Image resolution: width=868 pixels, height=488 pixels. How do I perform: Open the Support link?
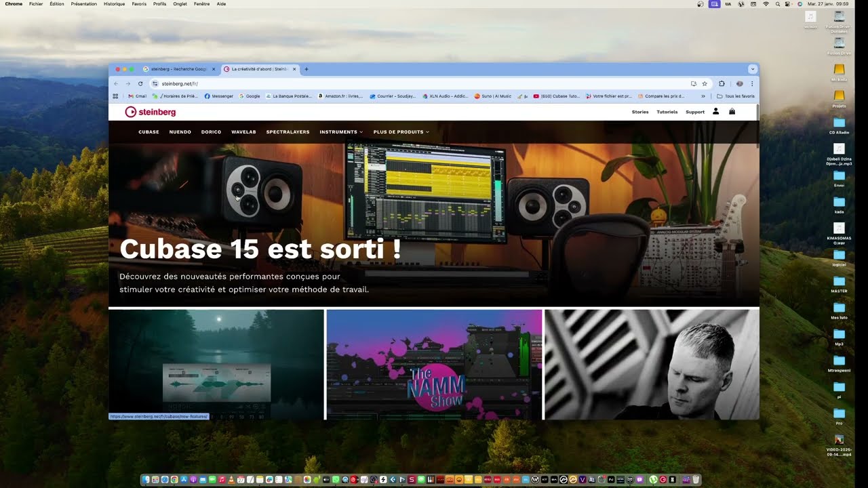click(x=695, y=112)
